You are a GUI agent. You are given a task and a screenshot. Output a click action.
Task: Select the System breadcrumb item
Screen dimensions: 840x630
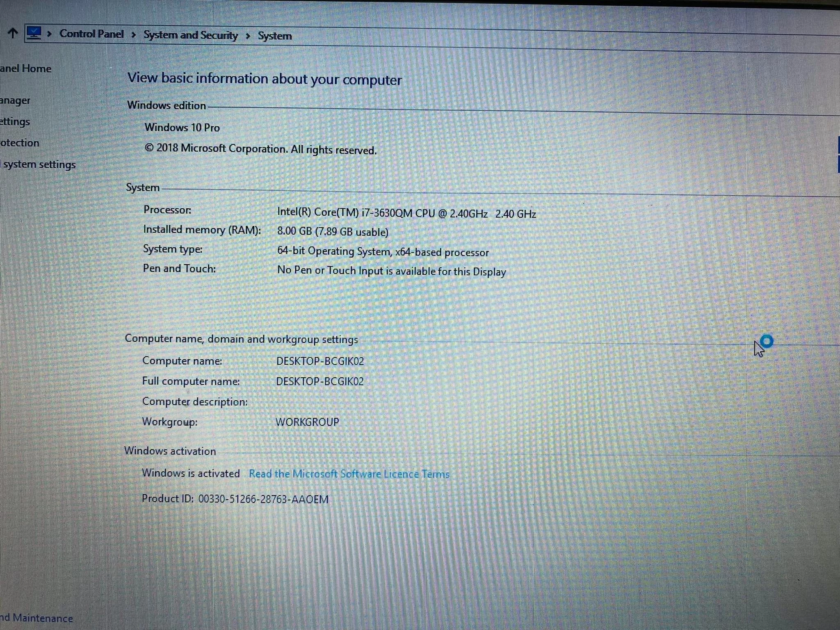click(275, 36)
